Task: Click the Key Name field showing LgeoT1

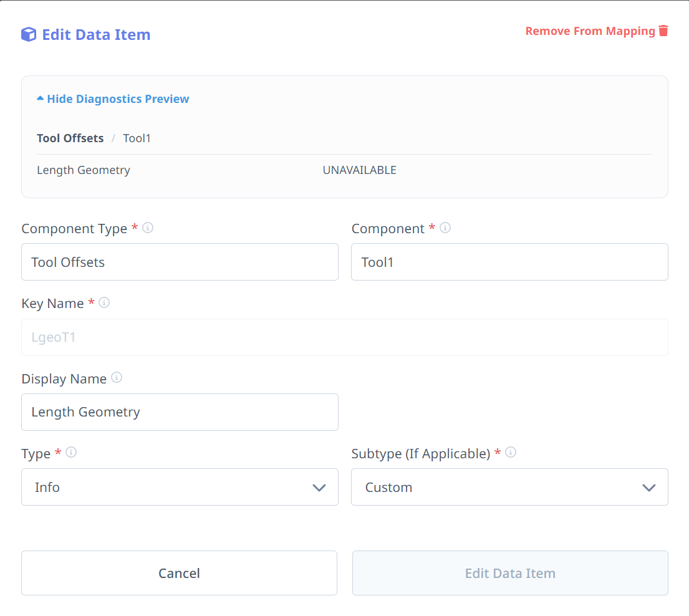Action: [344, 337]
